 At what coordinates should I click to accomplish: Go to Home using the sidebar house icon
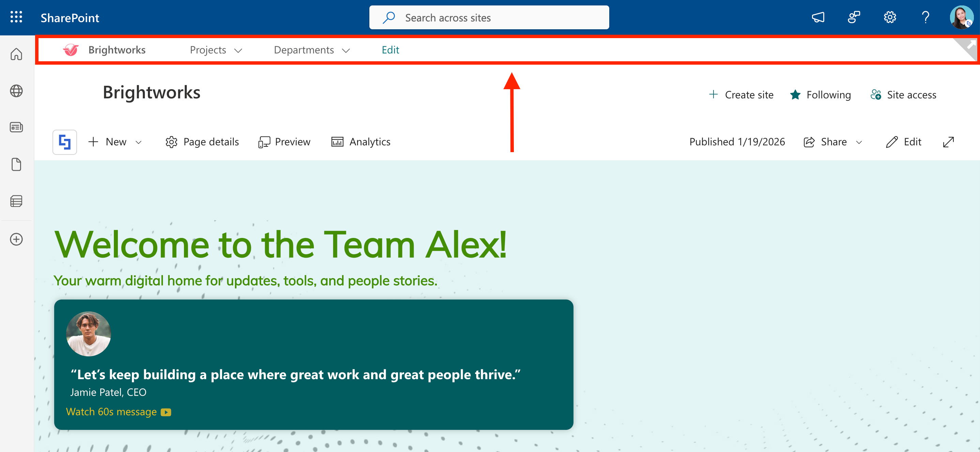[x=16, y=54]
